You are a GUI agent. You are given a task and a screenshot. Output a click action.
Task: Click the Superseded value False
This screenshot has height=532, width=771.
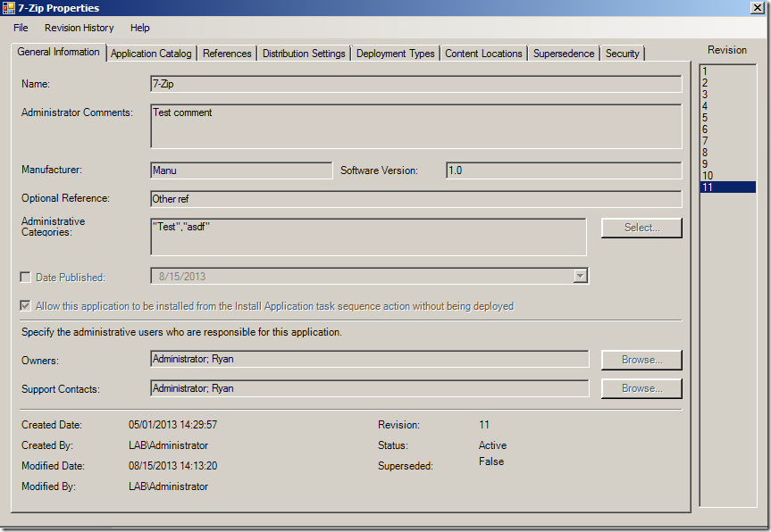click(491, 461)
